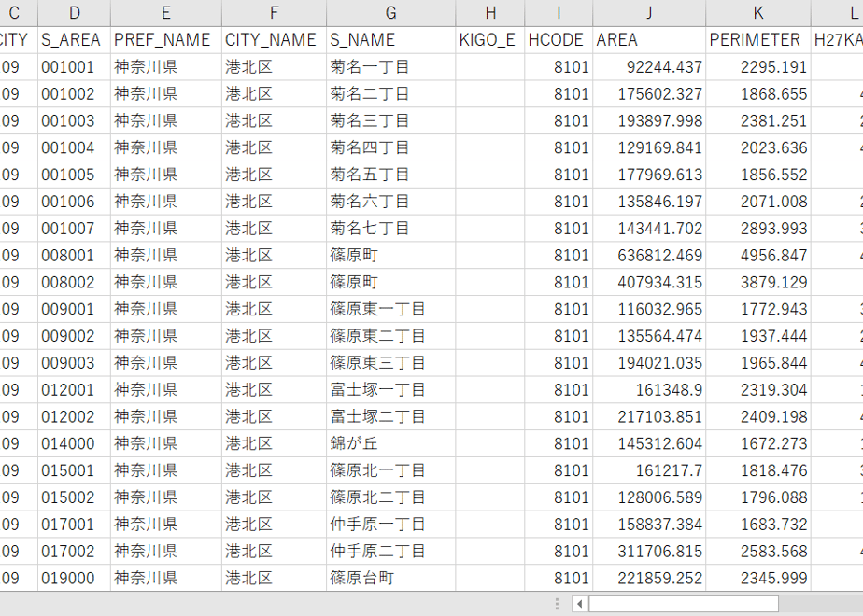Select column D header
This screenshot has height=616, width=863.
coord(75,13)
